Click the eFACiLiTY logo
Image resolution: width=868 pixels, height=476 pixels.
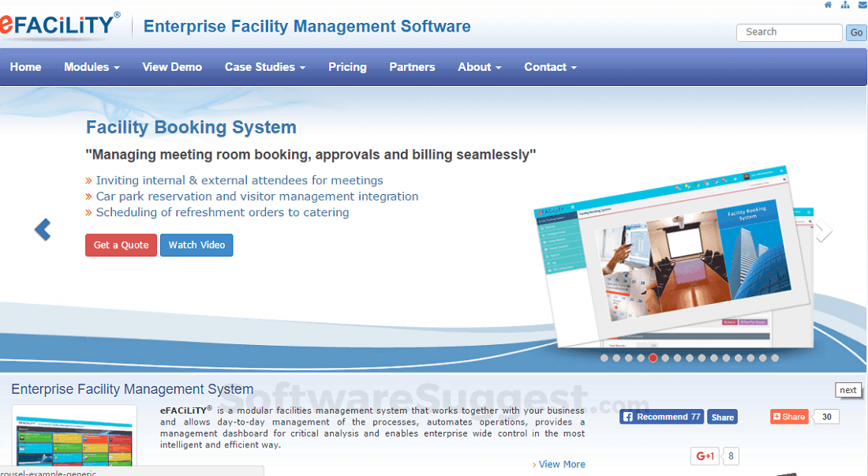[59, 25]
